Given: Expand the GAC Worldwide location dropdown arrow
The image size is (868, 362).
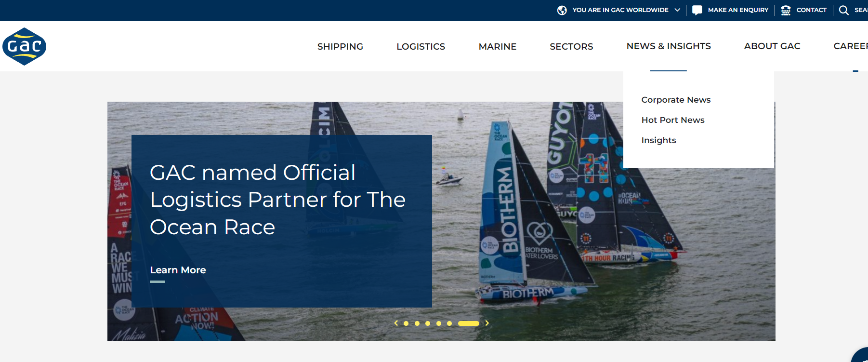Looking at the screenshot, I should 677,10.
